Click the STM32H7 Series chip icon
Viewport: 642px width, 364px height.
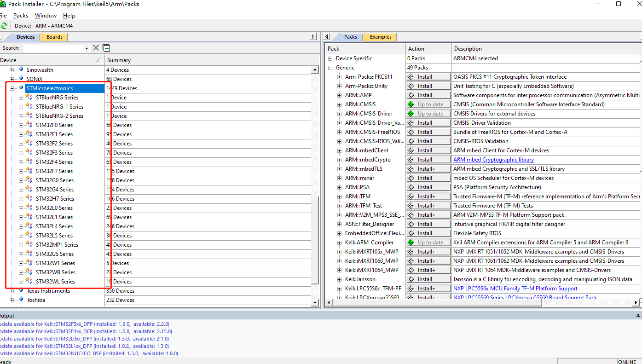click(x=29, y=198)
